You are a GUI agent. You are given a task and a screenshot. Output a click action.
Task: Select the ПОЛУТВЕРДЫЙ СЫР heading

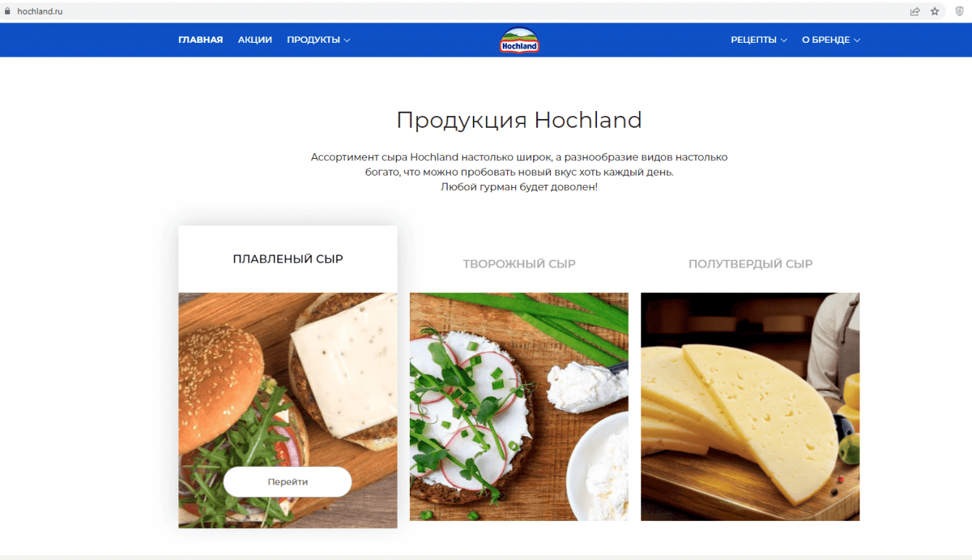coord(750,264)
